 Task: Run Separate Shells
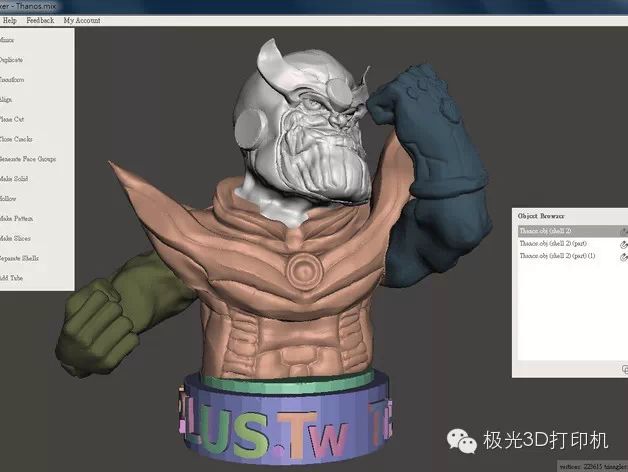tap(19, 258)
